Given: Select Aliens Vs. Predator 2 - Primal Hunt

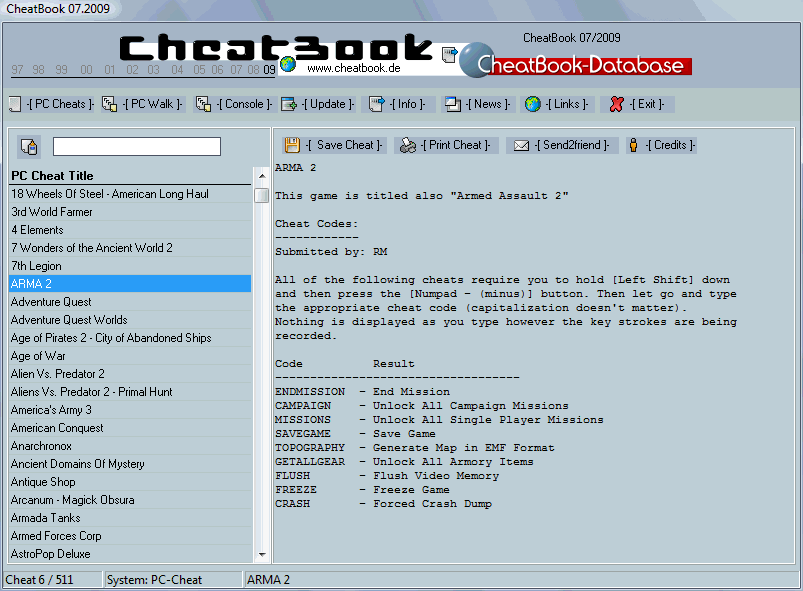Looking at the screenshot, I should coord(131,392).
